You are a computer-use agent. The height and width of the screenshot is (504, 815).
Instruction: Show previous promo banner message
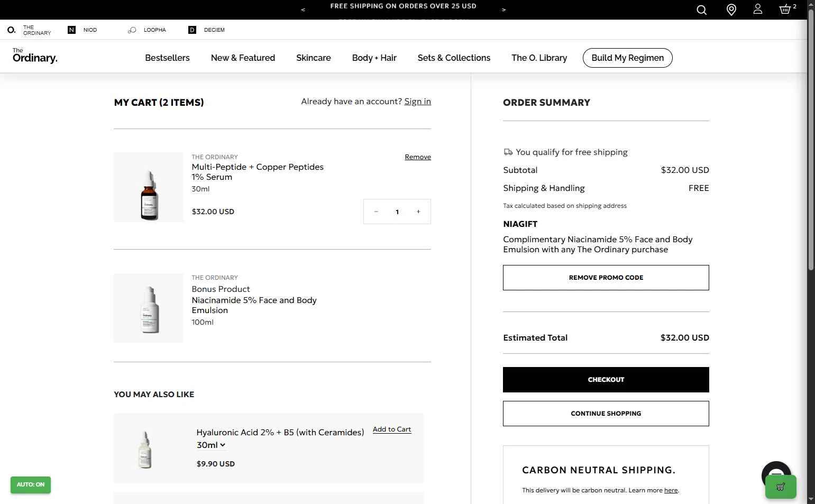(303, 10)
